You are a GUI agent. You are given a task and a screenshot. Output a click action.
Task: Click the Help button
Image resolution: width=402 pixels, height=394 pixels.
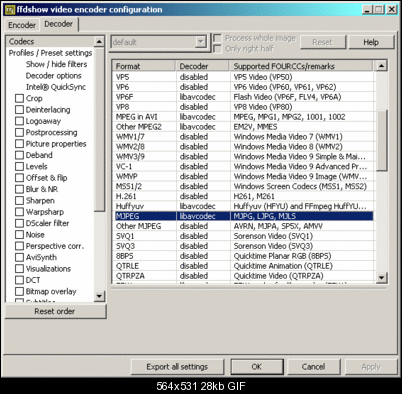pos(371,42)
